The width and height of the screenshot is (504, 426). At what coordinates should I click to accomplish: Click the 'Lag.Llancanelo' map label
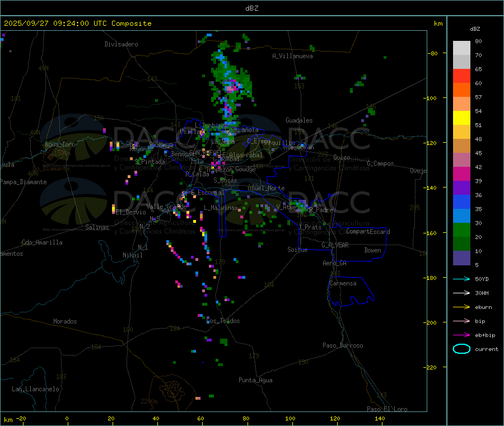pyautogui.click(x=36, y=389)
